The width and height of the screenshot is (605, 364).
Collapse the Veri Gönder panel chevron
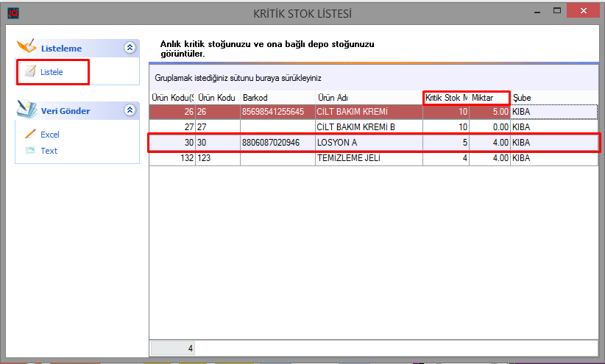coord(130,110)
